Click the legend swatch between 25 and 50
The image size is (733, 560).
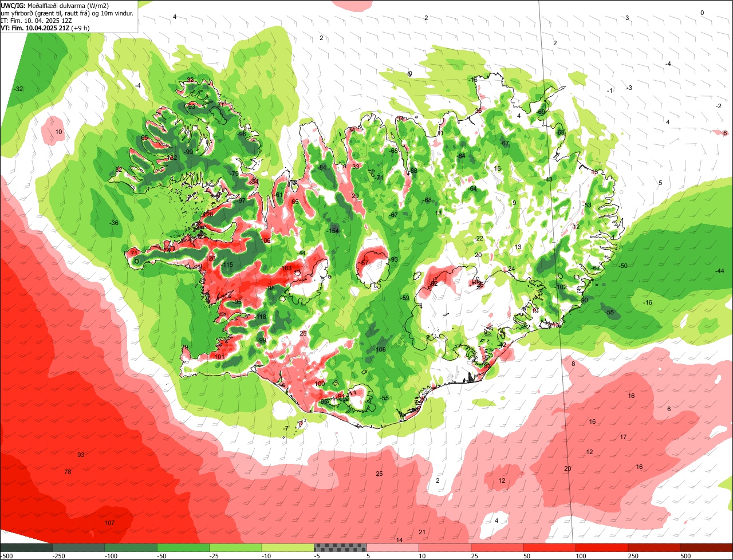(497, 547)
